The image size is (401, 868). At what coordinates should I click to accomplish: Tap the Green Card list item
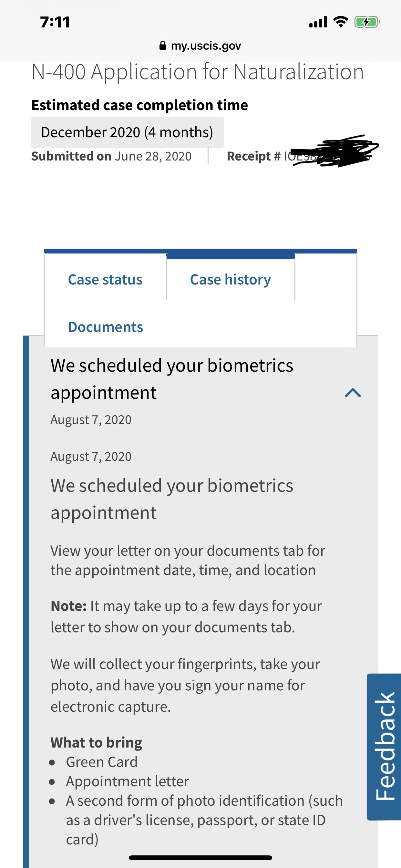(102, 762)
